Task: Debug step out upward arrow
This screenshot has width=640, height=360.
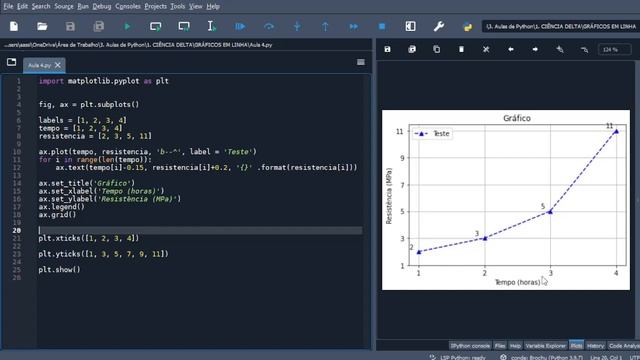Action: click(x=325, y=27)
